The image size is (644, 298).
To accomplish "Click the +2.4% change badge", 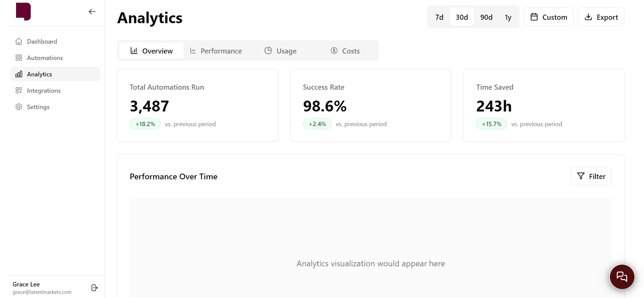I will click(x=317, y=124).
